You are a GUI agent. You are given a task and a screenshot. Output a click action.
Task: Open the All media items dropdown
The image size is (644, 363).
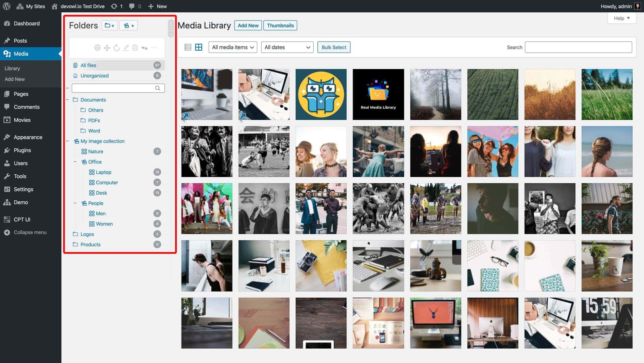[x=233, y=47]
